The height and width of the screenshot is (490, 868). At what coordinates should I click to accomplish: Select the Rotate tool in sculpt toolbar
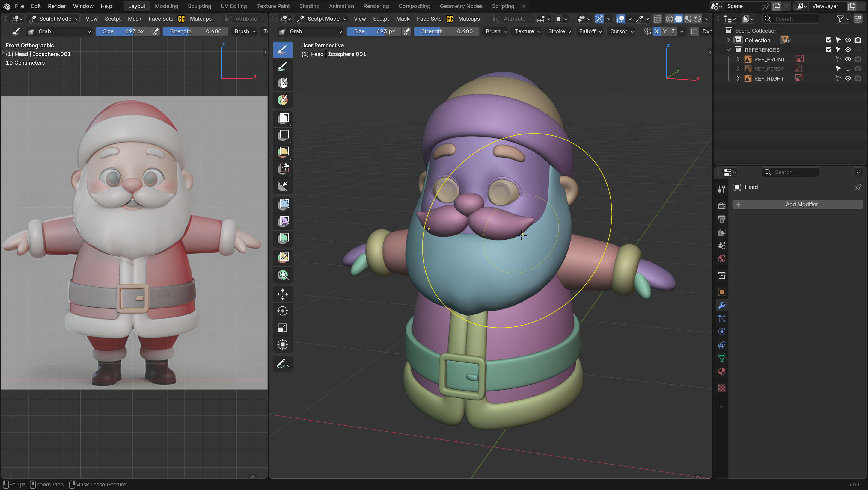point(282,311)
